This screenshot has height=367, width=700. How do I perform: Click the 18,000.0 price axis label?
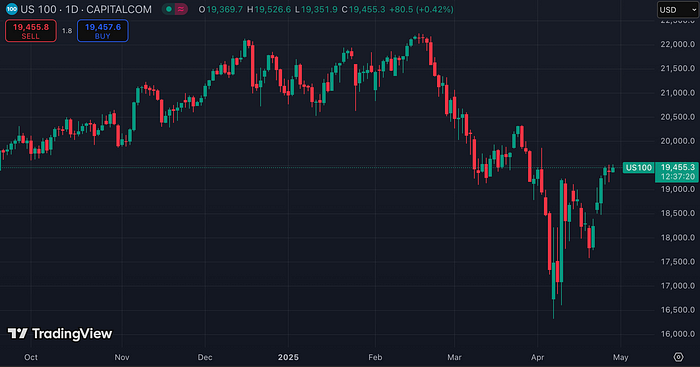678,238
